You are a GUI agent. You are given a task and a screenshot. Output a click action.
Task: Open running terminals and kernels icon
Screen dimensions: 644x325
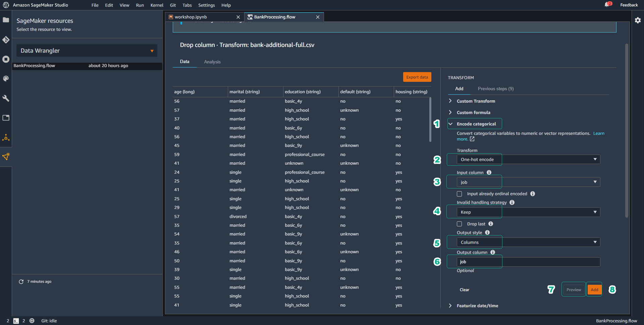tap(6, 59)
